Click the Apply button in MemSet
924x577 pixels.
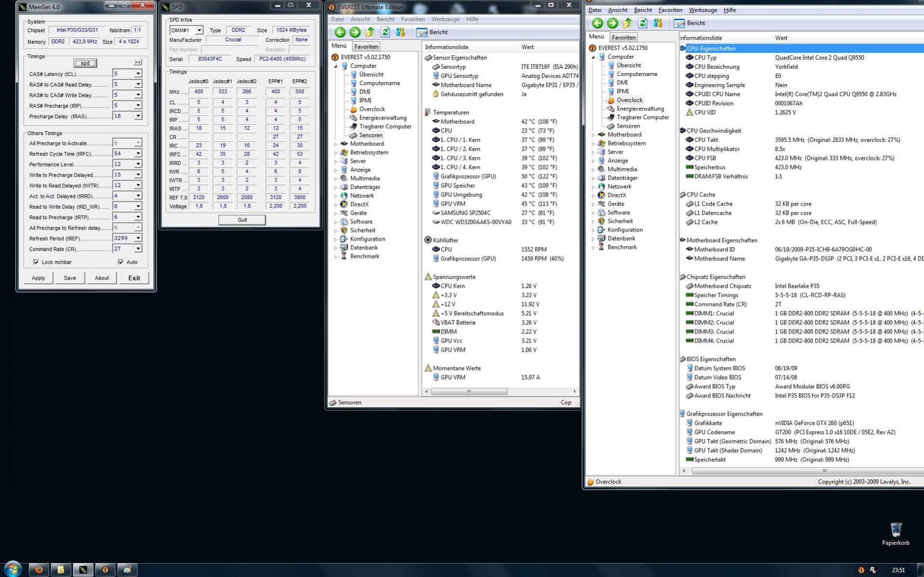pos(39,278)
